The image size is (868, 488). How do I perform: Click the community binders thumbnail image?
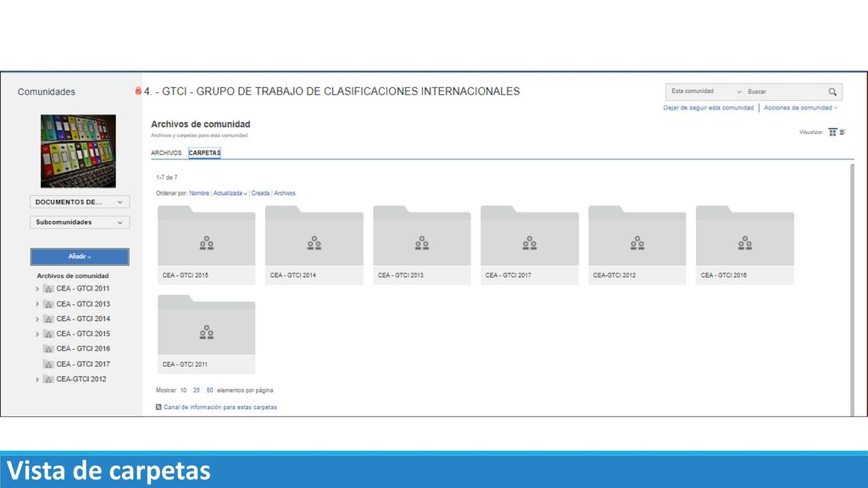78,151
